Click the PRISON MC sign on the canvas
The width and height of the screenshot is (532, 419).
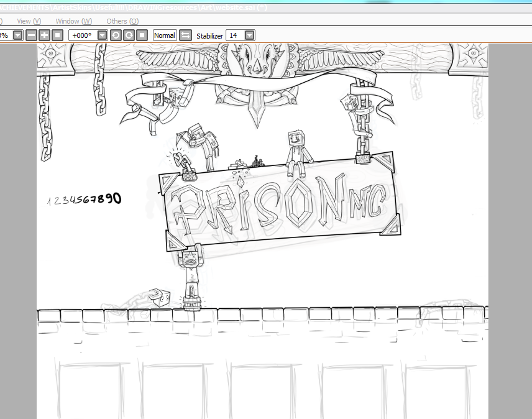click(280, 202)
